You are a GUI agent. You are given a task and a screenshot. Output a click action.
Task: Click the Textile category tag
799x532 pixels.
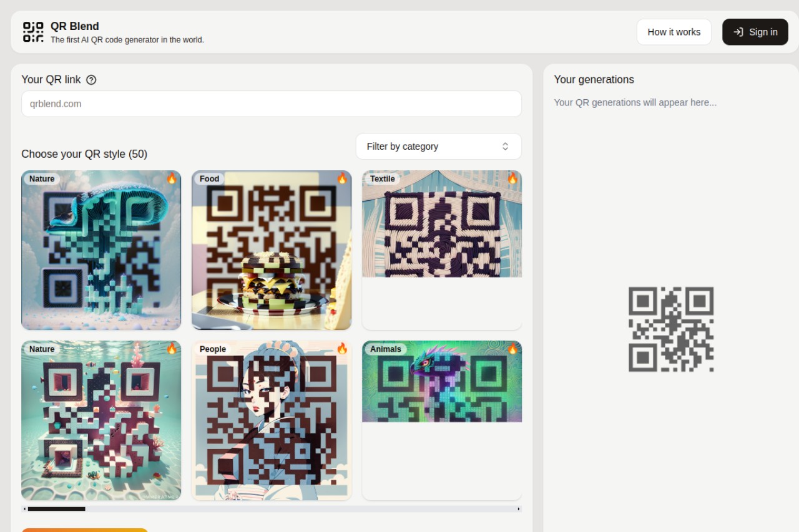(382, 179)
